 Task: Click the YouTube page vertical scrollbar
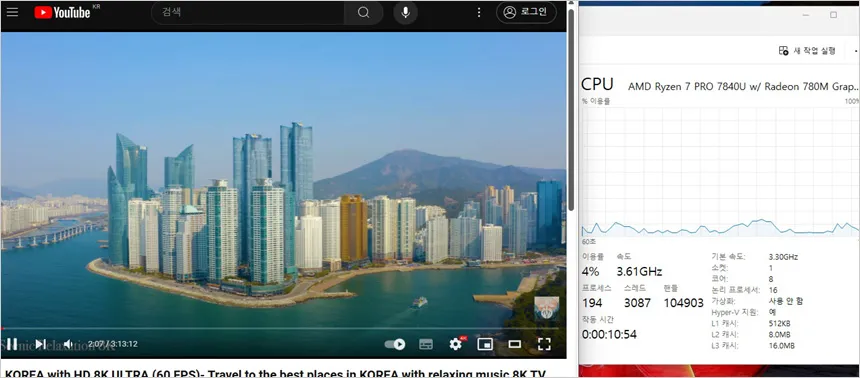click(x=571, y=110)
